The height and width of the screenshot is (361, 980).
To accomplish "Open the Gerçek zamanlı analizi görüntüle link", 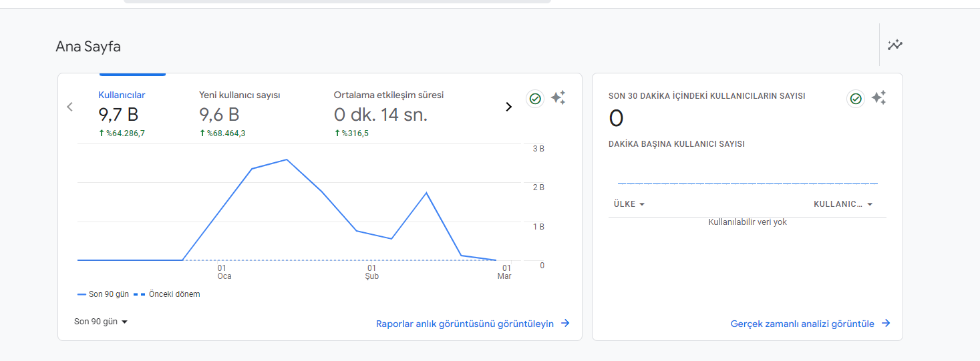I will pos(810,324).
